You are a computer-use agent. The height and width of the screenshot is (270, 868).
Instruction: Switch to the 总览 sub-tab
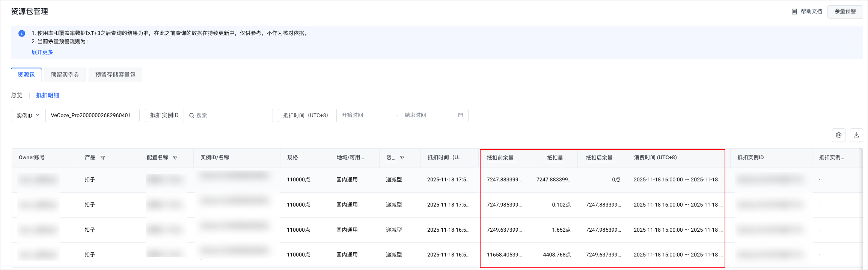pos(17,95)
